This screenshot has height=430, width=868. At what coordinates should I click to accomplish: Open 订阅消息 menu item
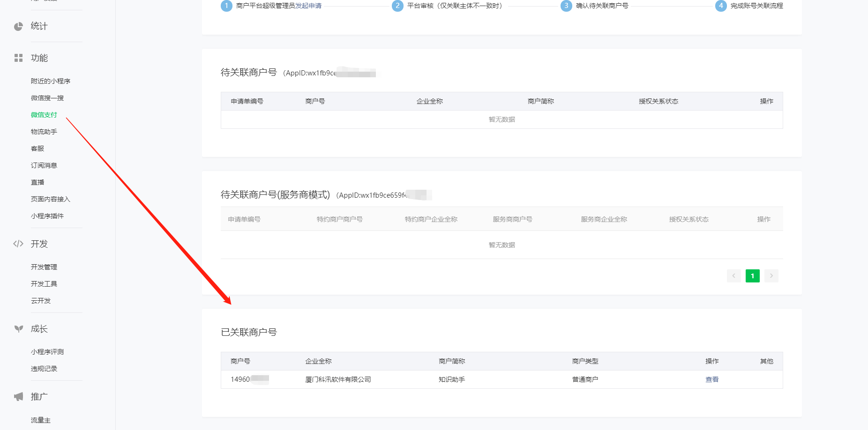click(x=44, y=165)
